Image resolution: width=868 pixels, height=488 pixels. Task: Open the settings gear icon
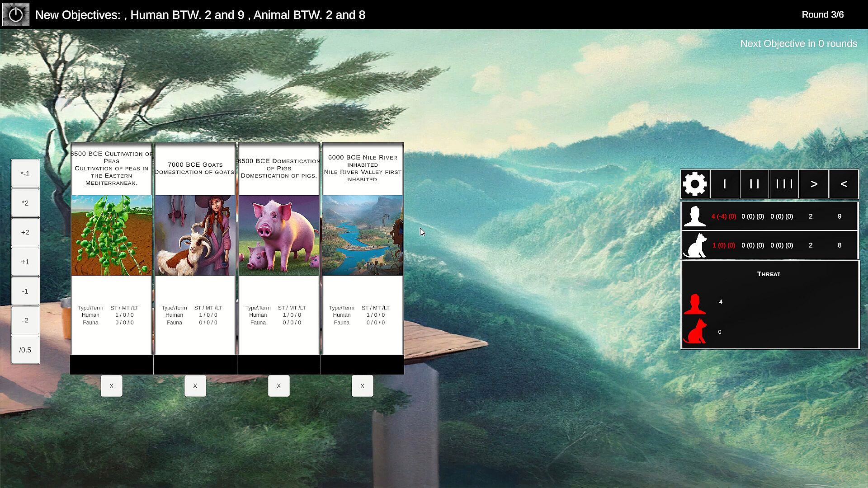click(x=695, y=184)
